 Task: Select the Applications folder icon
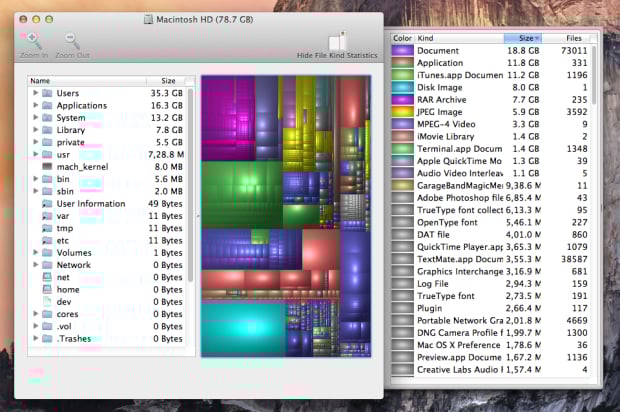click(48, 105)
